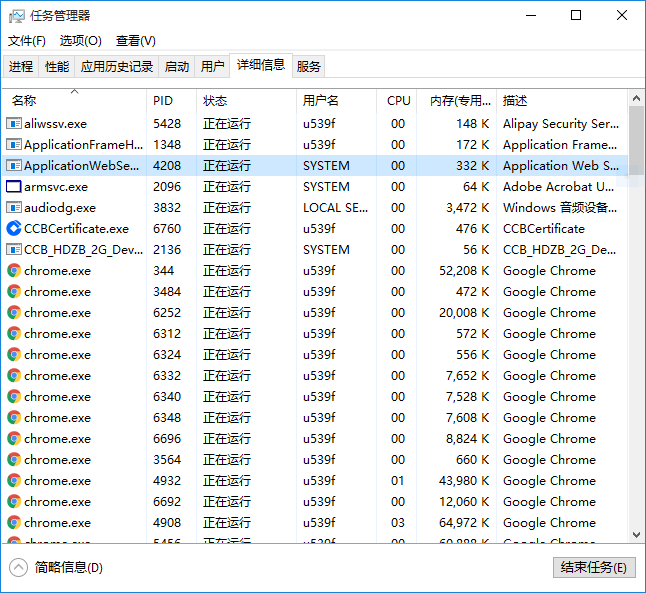Sort by the 状态 column header

(x=246, y=101)
